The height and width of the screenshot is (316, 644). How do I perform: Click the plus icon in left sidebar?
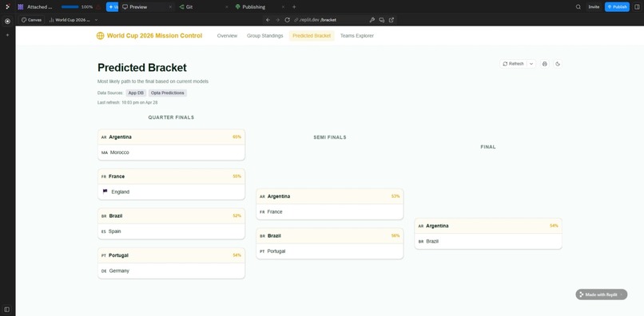point(7,35)
